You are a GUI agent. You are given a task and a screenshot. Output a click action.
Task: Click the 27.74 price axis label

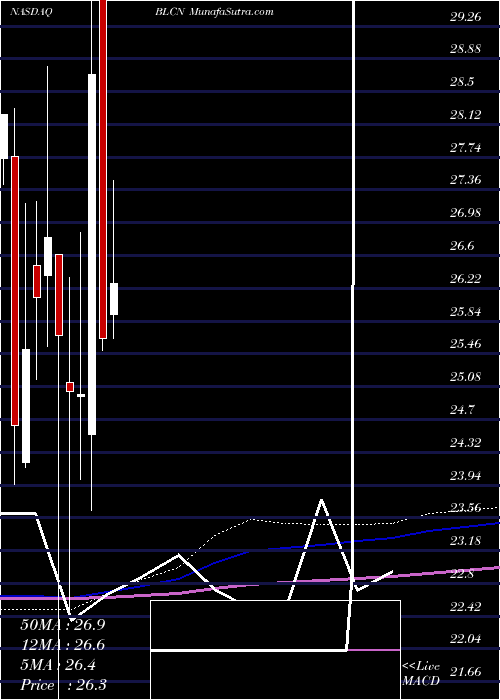[465, 148]
